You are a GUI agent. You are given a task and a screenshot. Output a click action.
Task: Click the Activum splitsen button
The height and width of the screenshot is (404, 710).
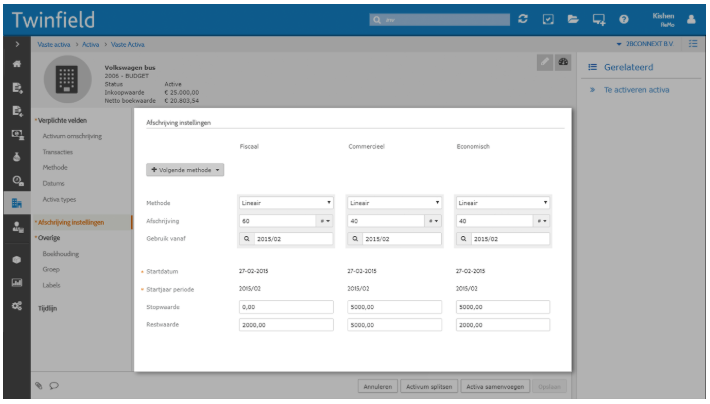428,386
